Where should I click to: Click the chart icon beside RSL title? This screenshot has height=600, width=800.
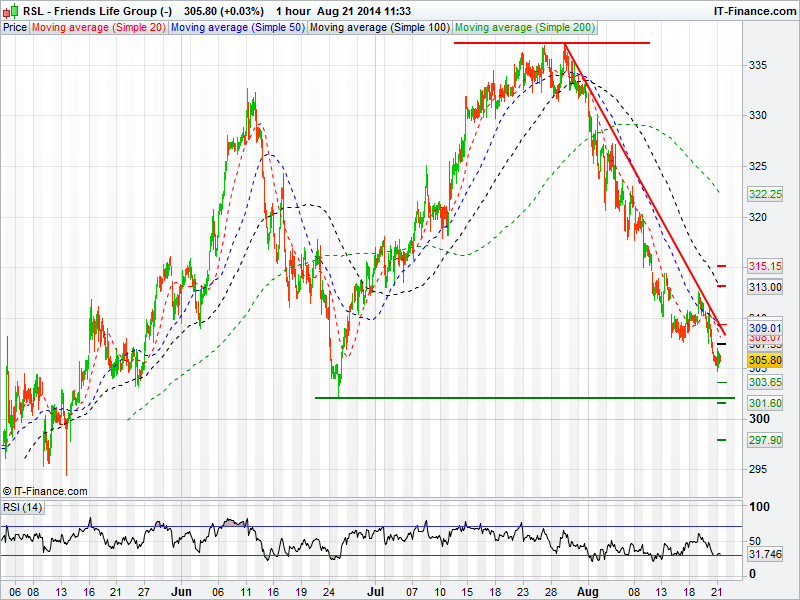coord(10,10)
